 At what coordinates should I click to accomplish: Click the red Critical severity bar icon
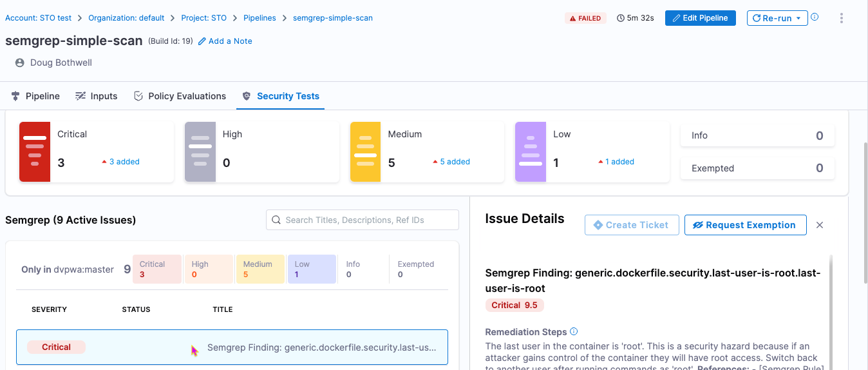click(x=35, y=151)
